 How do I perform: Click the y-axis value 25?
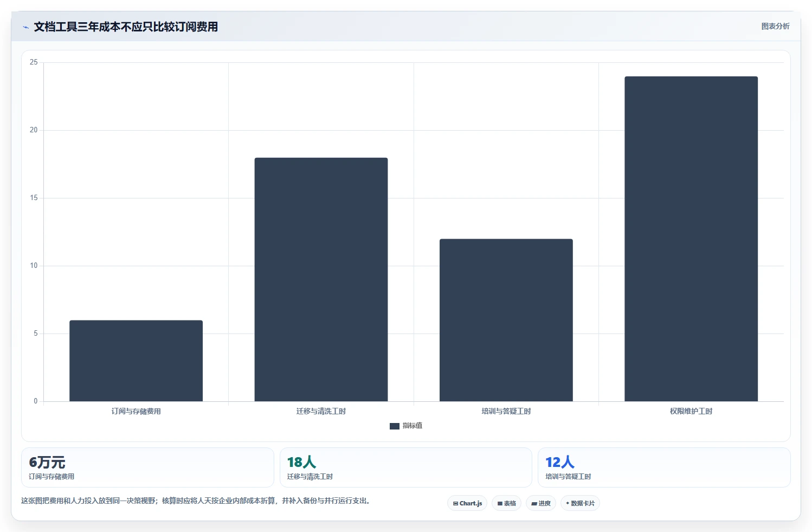pyautogui.click(x=34, y=62)
